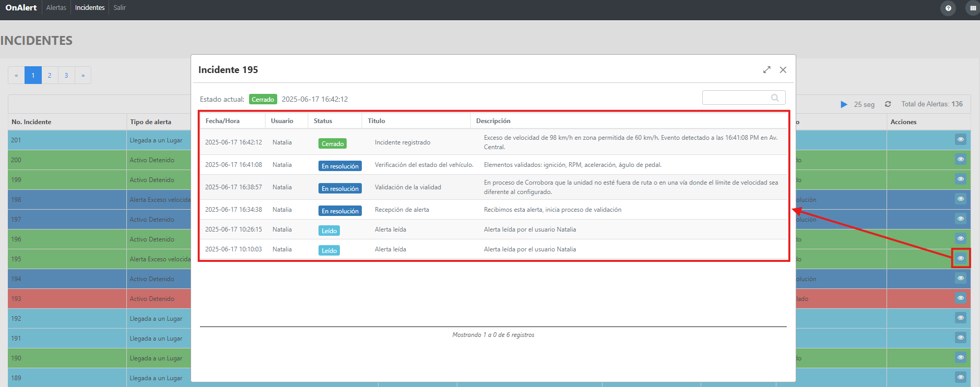Open the help question mark icon
Viewport: 980px width, 387px height.
pos(948,8)
